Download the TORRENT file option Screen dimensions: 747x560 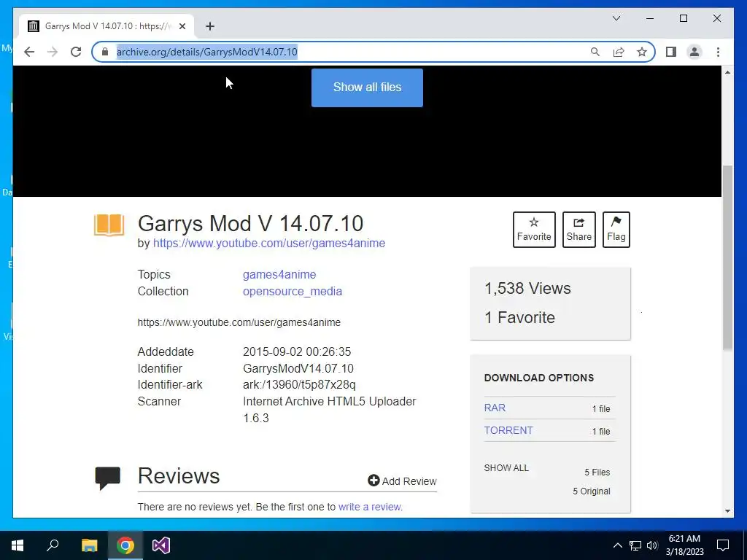(508, 430)
